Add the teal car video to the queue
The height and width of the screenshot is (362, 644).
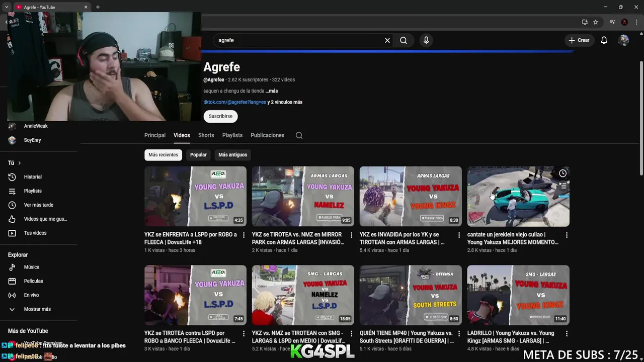click(x=562, y=186)
